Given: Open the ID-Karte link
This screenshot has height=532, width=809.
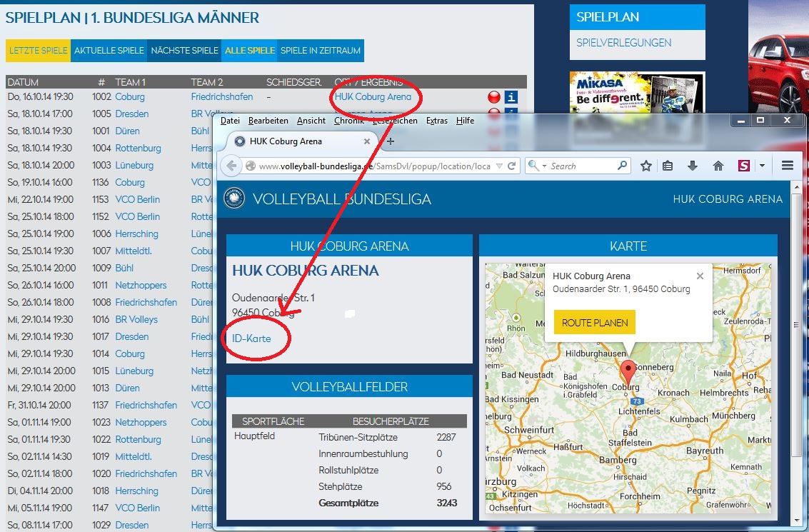Looking at the screenshot, I should coord(251,338).
